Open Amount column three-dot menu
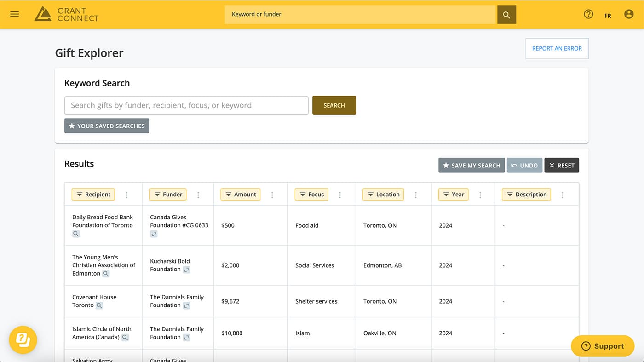This screenshot has width=644, height=362. click(272, 195)
